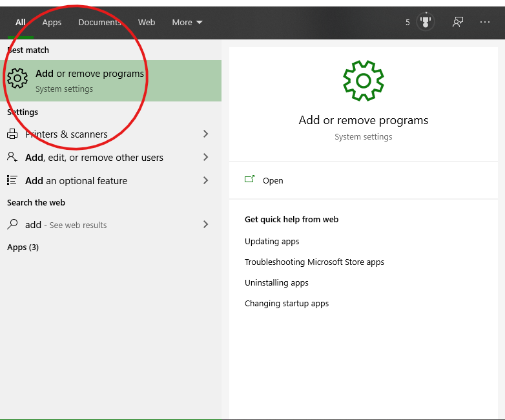Select Add or remove programs best match

tap(111, 81)
